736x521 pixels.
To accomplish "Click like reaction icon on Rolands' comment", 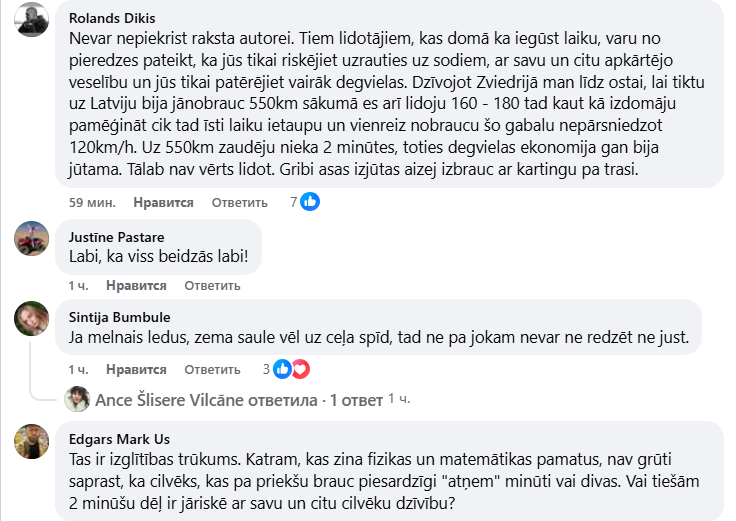I will (310, 202).
